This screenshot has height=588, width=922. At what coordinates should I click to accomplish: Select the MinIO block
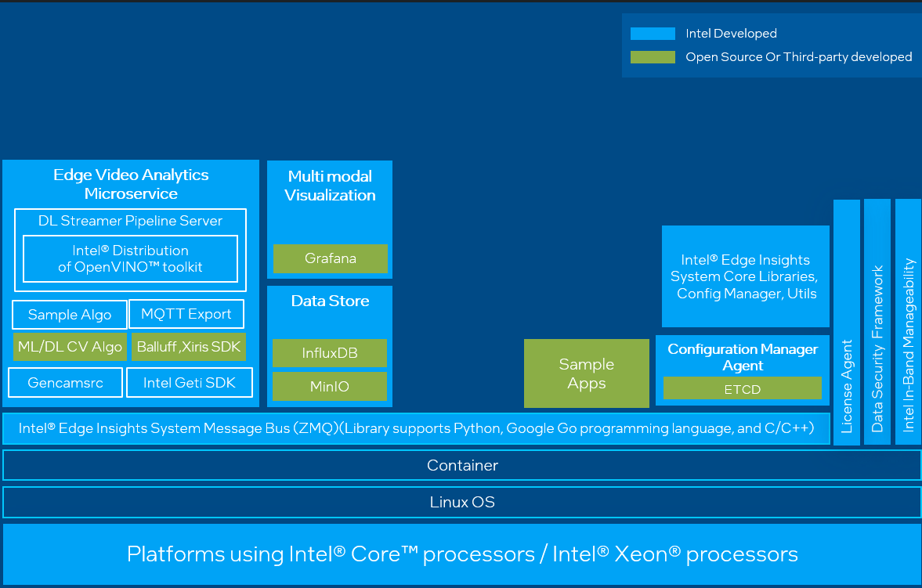pyautogui.click(x=330, y=386)
